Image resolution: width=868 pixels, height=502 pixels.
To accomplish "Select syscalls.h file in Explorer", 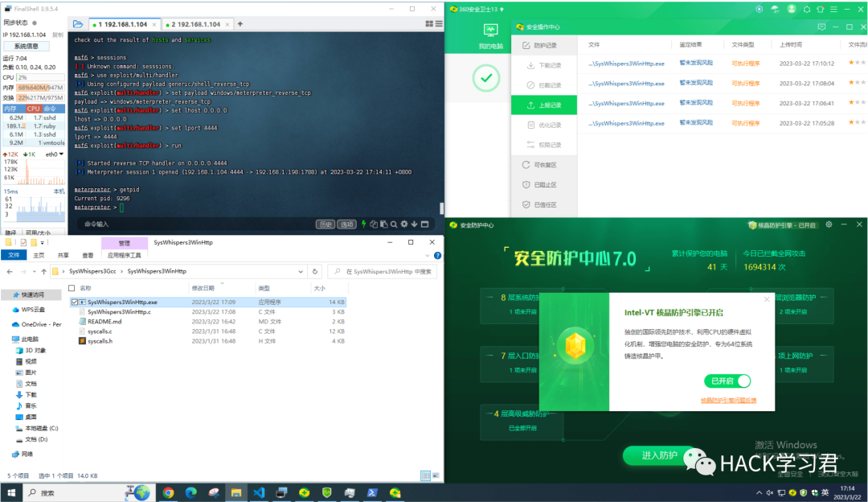I will click(100, 341).
